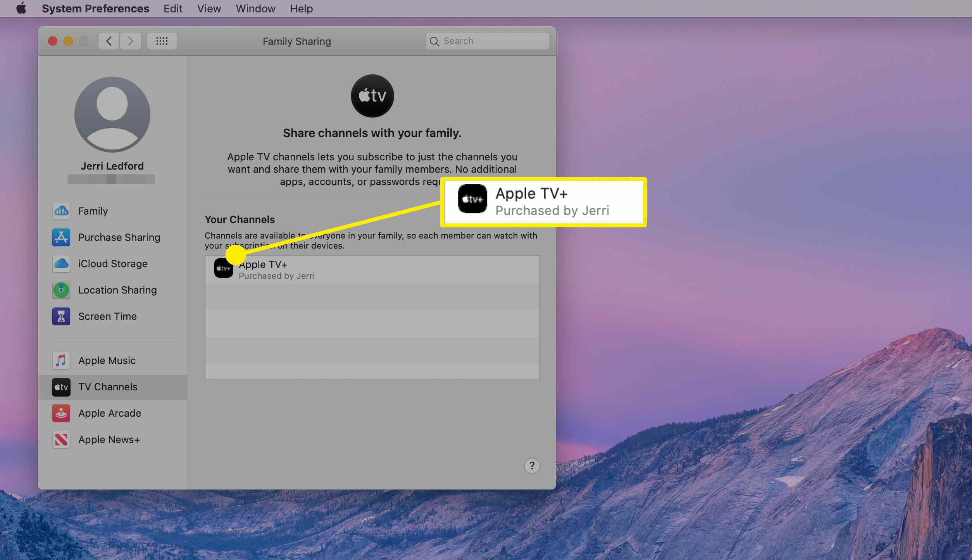The image size is (972, 560).
Task: Open Apple Music settings
Action: tap(107, 361)
